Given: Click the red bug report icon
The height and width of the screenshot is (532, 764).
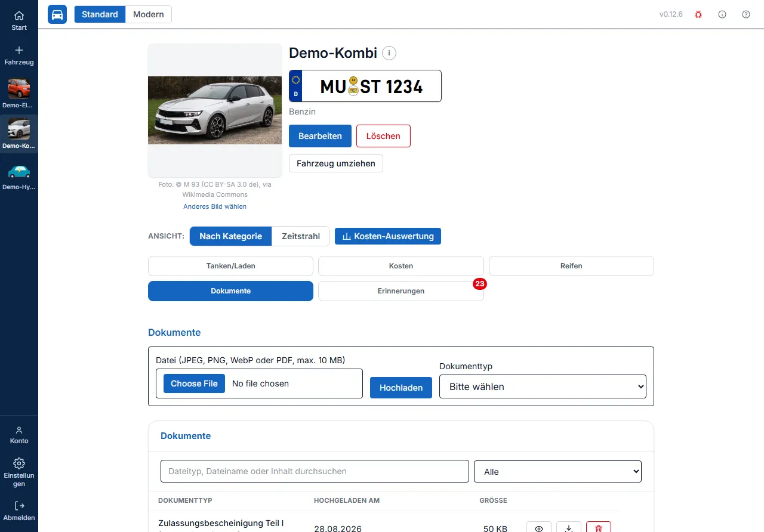Looking at the screenshot, I should 698,14.
